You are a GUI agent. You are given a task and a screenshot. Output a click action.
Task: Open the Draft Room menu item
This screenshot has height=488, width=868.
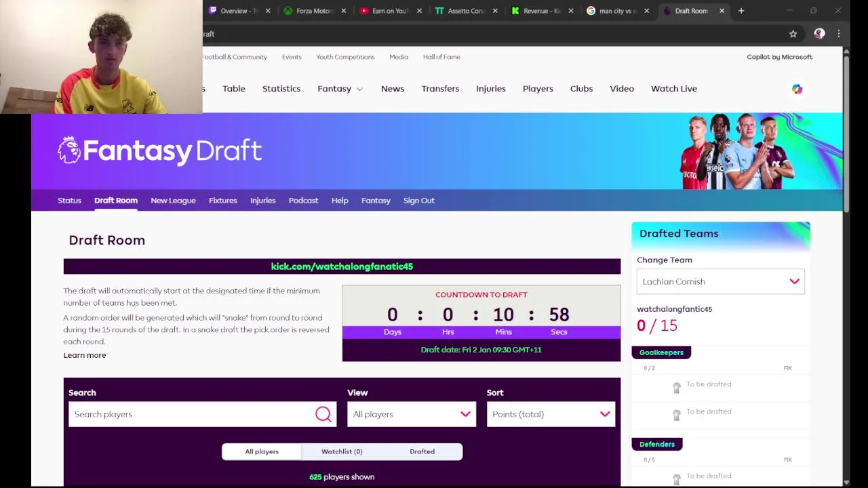[116, 201]
